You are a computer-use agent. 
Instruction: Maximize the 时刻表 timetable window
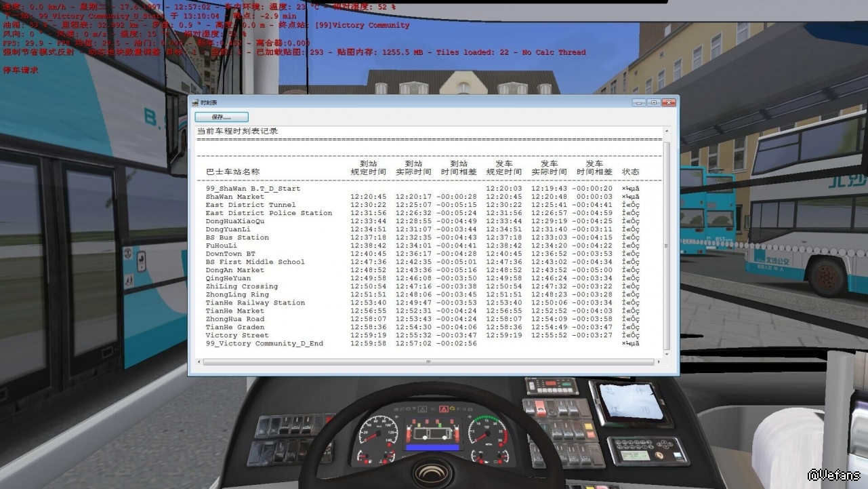tap(653, 102)
